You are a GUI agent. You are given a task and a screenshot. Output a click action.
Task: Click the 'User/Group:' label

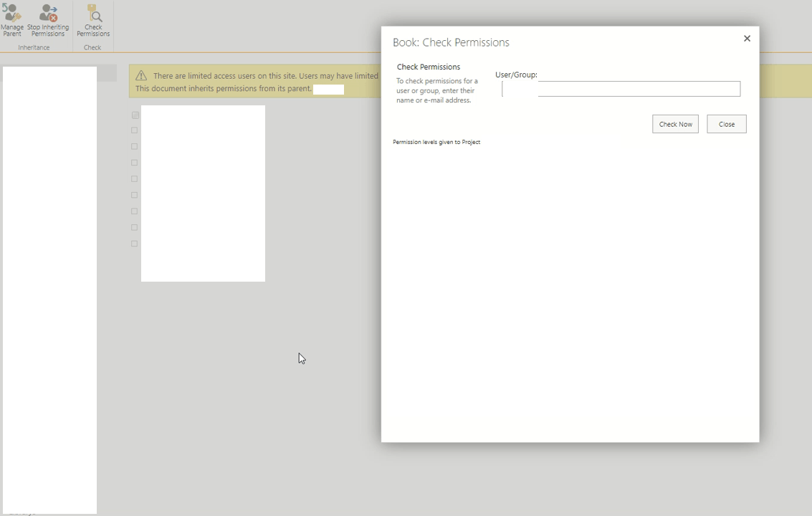pyautogui.click(x=516, y=75)
